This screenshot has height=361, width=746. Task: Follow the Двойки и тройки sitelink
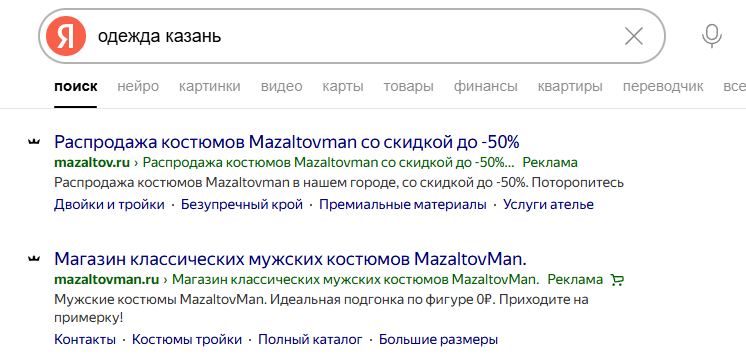click(109, 205)
